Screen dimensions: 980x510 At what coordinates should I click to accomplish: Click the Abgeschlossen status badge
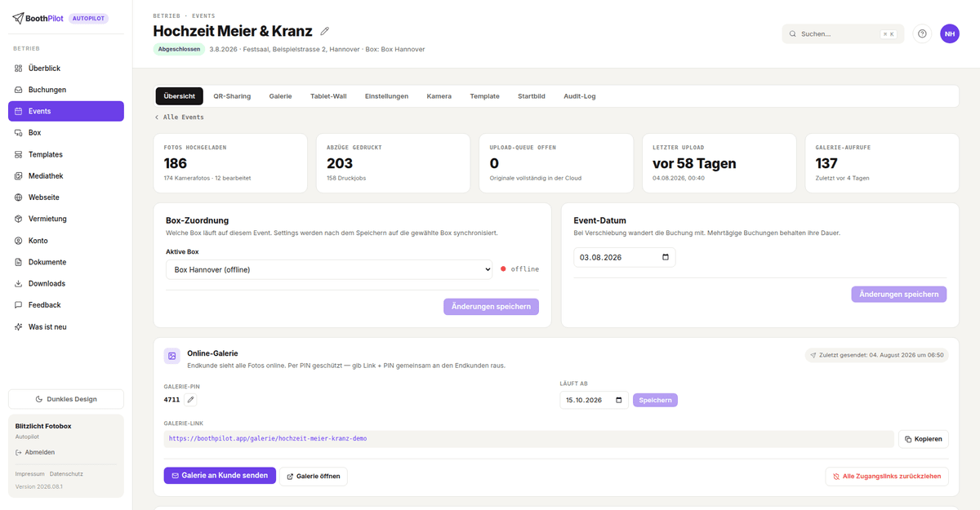click(179, 49)
